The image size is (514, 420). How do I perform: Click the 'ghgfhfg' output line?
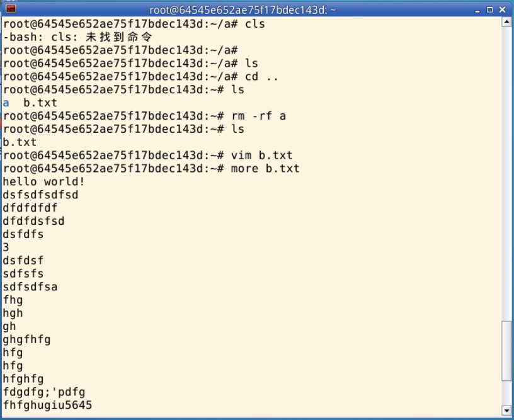pyautogui.click(x=26, y=339)
